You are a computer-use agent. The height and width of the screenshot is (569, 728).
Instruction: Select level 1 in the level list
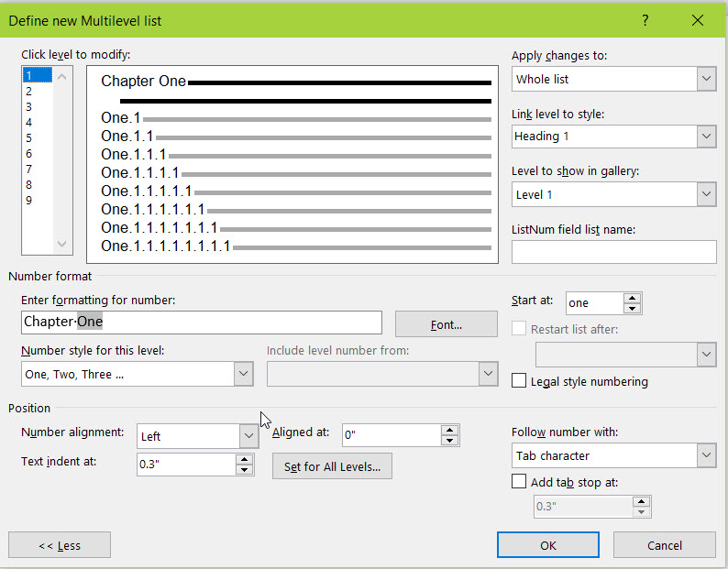(38, 75)
